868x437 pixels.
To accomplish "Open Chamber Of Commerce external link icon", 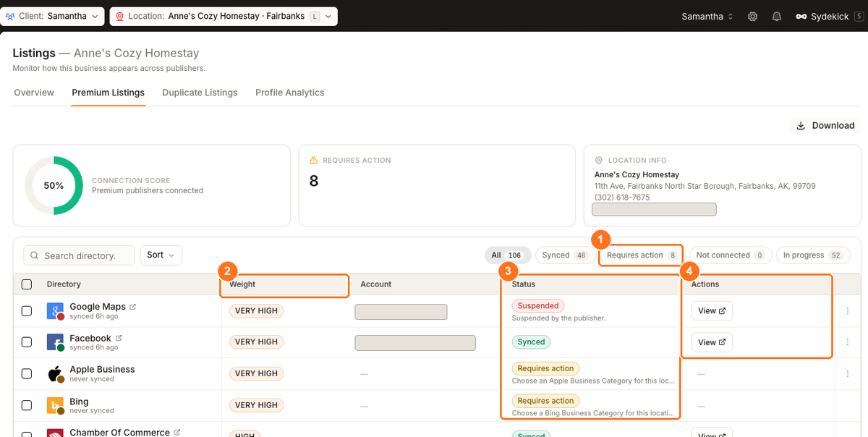I will tap(177, 432).
